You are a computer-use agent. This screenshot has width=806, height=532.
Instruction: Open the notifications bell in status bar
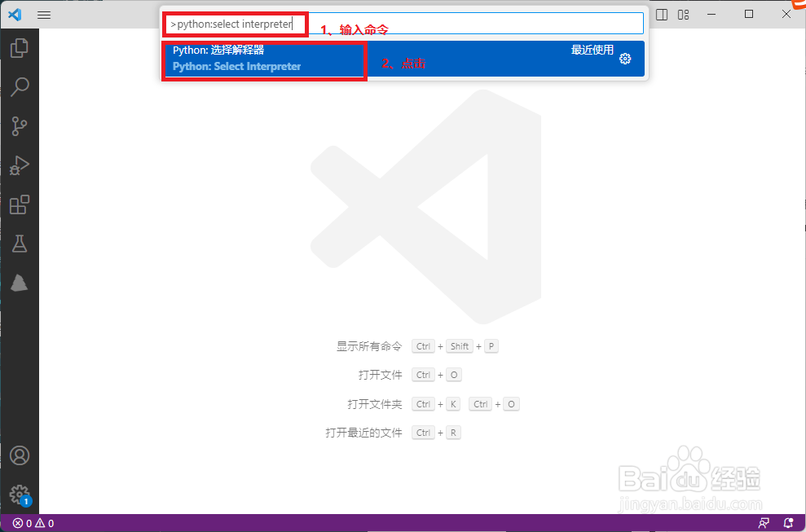point(788,523)
